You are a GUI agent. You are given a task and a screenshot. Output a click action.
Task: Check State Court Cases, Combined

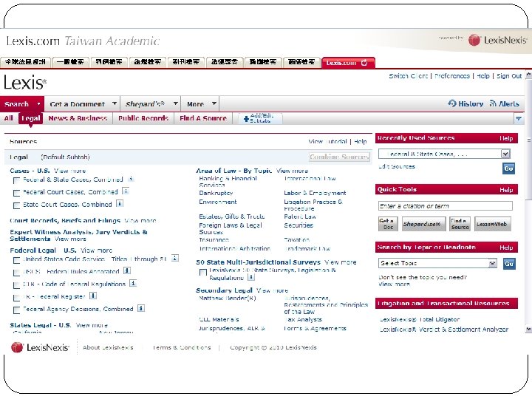16,205
